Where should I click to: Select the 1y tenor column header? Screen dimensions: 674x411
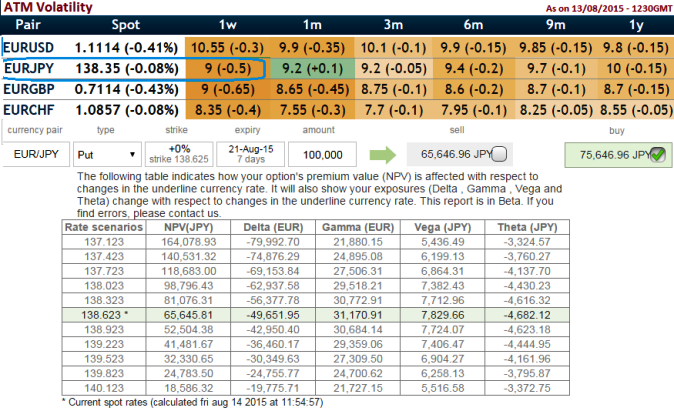click(637, 25)
